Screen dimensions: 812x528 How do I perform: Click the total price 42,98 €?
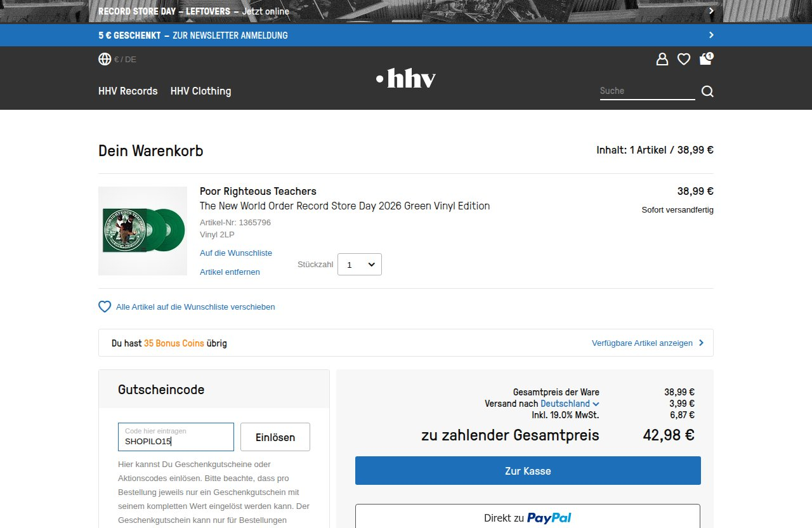click(669, 435)
